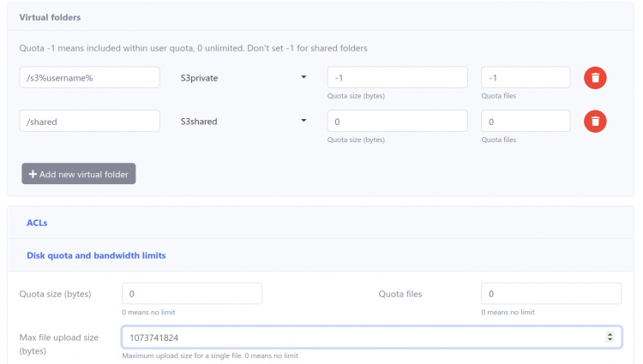Delete the /s3%username% virtual folder row
643x364 pixels.
(x=596, y=78)
